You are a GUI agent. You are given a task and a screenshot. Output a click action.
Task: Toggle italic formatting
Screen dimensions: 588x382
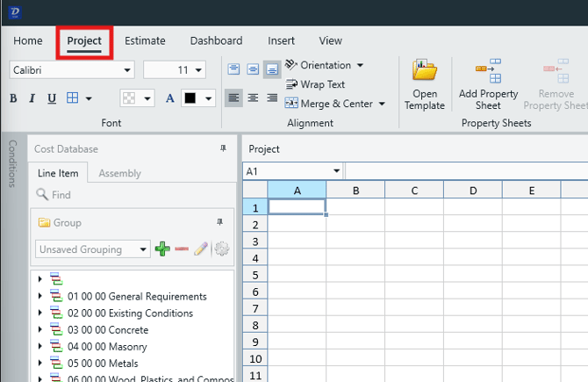(x=32, y=98)
